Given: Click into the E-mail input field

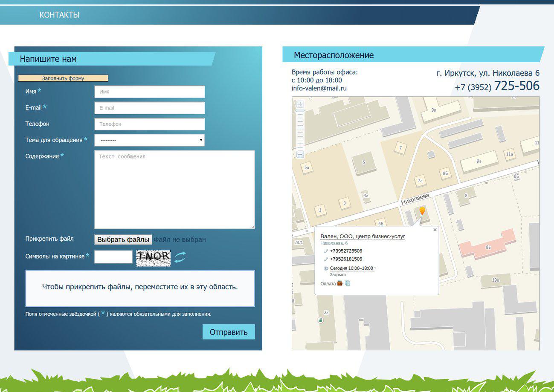Looking at the screenshot, I should click(149, 108).
